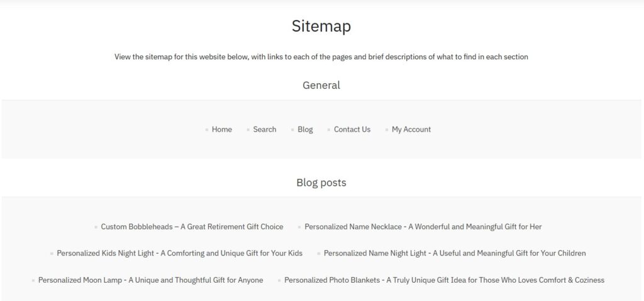
Task: Click the Sitemap page heading
Action: tap(321, 26)
